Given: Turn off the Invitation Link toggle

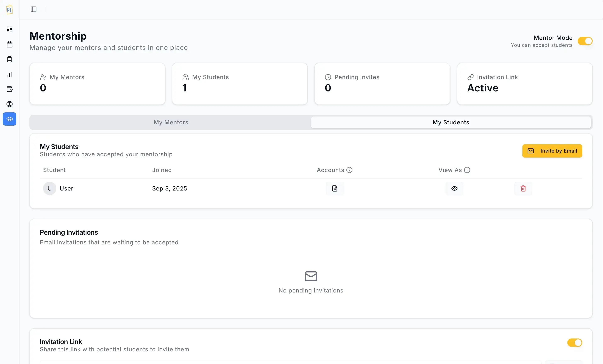Looking at the screenshot, I should click(575, 343).
